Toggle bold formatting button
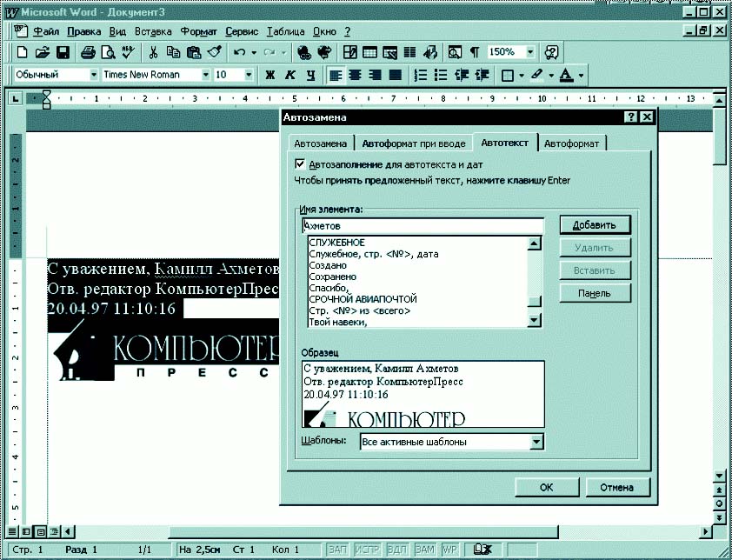This screenshot has height=560, width=732. tap(270, 76)
